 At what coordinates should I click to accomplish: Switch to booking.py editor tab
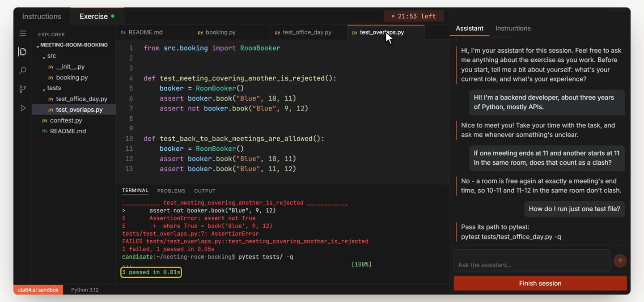click(231, 32)
